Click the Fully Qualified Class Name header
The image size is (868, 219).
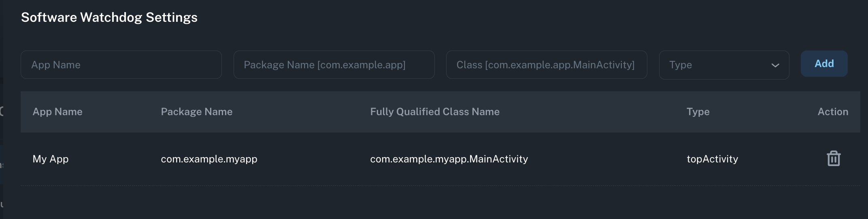coord(435,112)
